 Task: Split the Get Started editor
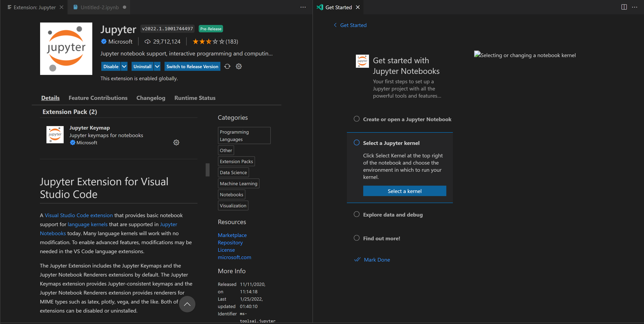624,7
